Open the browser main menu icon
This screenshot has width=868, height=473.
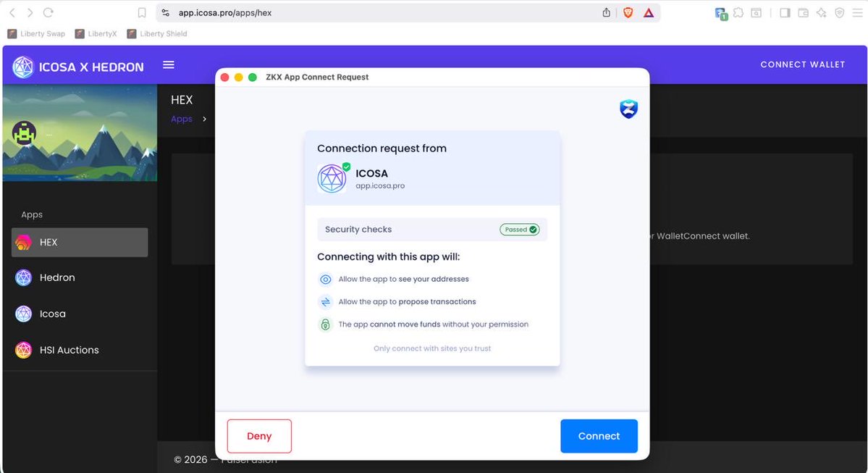click(x=857, y=13)
